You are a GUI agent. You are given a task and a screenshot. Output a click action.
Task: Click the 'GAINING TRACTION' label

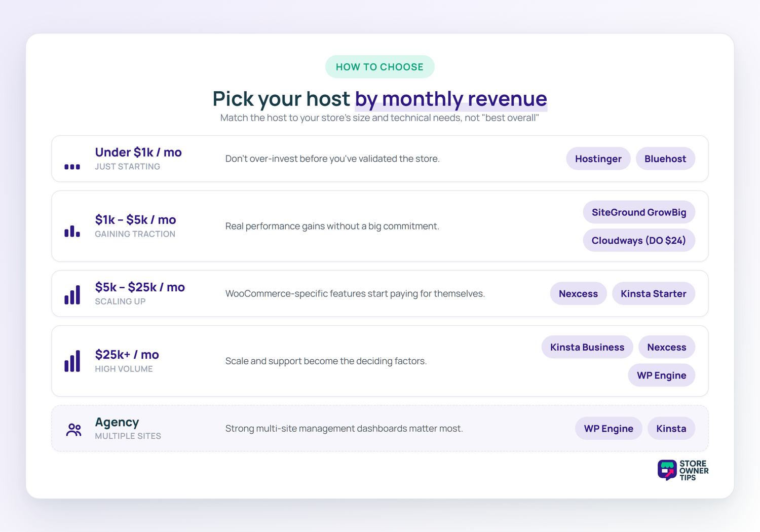point(135,234)
